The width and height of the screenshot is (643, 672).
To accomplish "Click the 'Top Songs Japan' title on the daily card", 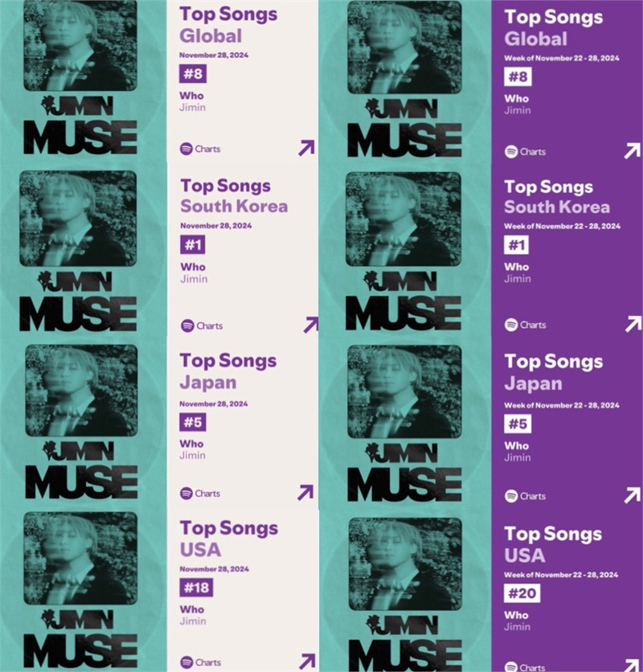I will pos(228,371).
